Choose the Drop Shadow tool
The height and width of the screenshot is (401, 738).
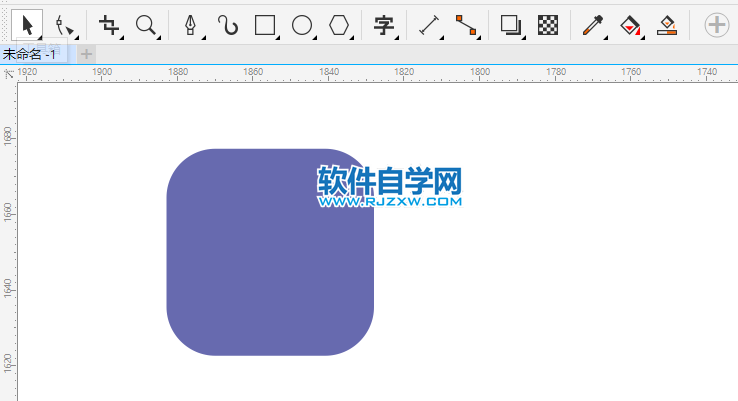point(511,25)
